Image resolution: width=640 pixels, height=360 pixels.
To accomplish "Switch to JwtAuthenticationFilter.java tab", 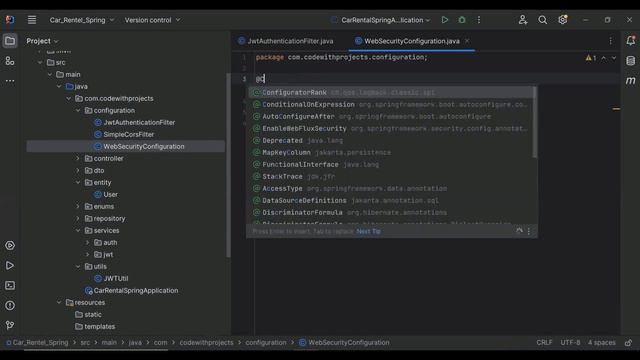I will (x=286, y=41).
